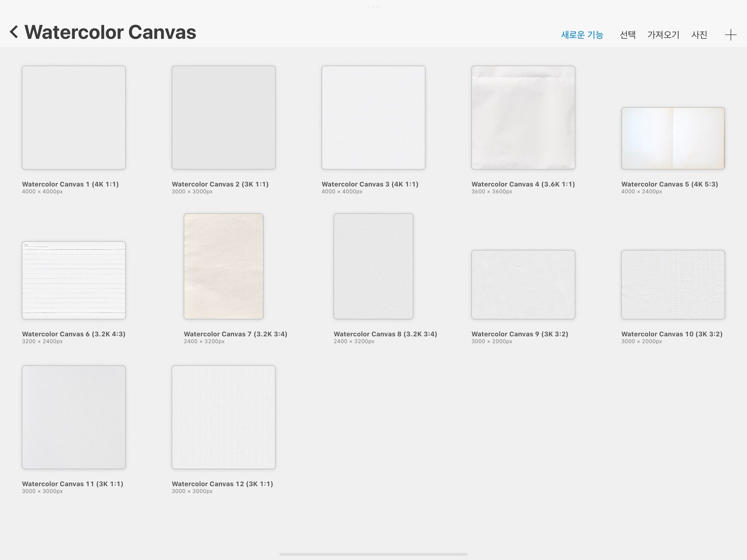Open 사진 from the top menu
The width and height of the screenshot is (747, 560).
[699, 35]
